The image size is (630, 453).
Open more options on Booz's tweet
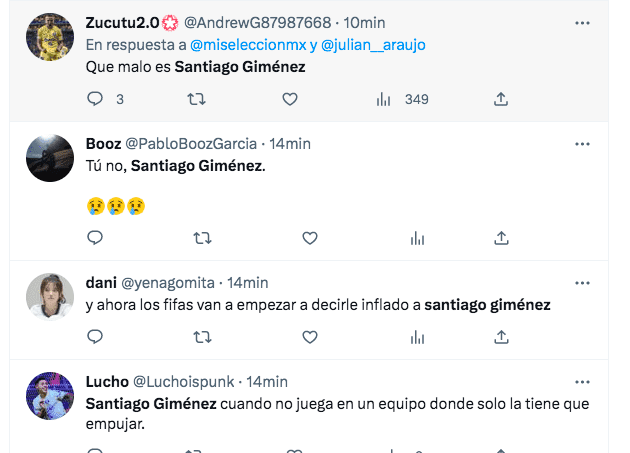(582, 144)
